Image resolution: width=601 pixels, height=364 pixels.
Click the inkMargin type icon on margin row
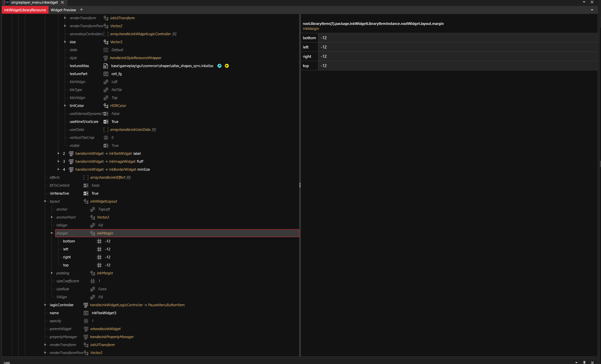[93, 233]
